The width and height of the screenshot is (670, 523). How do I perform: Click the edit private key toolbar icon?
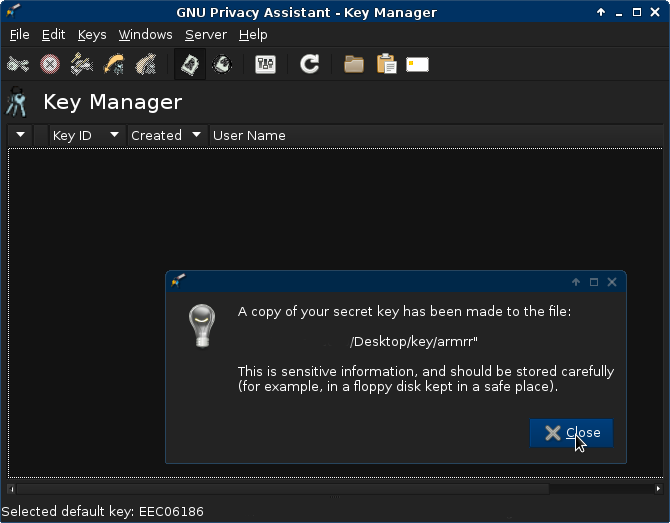[x=18, y=65]
